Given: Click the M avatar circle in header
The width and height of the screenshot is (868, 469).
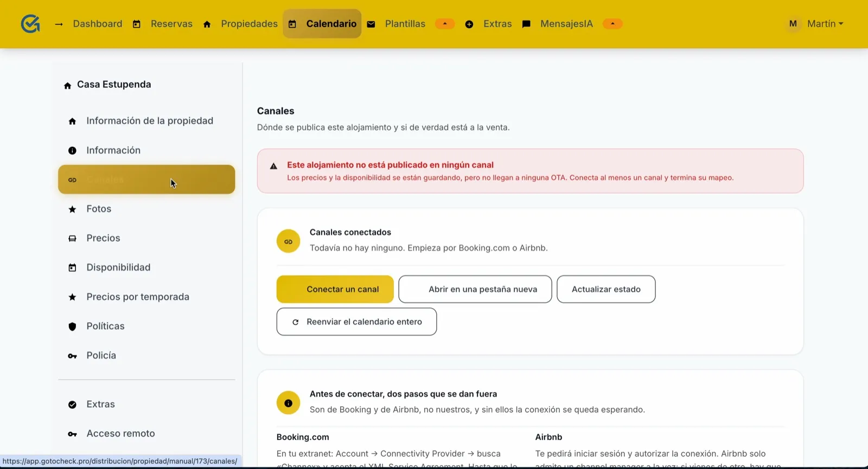Looking at the screenshot, I should coord(793,24).
